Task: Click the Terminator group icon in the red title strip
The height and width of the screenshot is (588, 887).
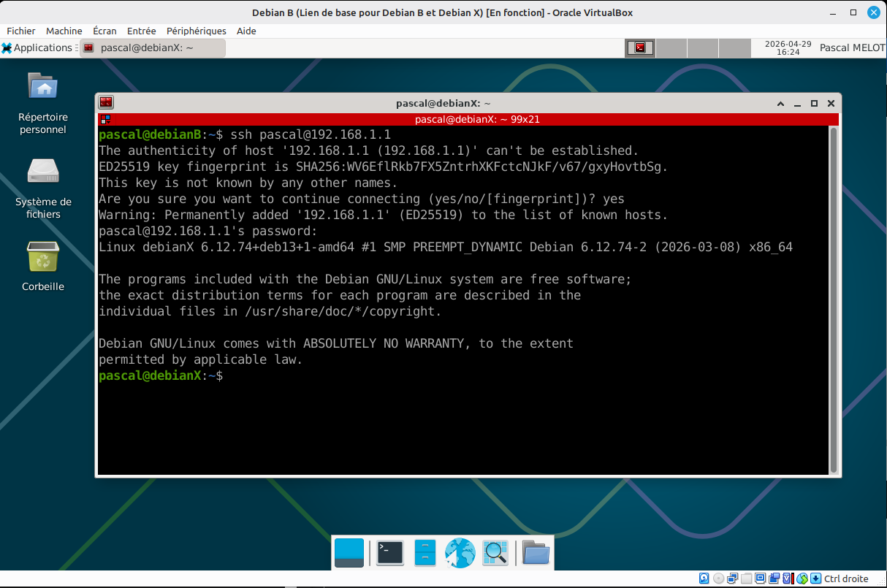Action: coord(105,119)
